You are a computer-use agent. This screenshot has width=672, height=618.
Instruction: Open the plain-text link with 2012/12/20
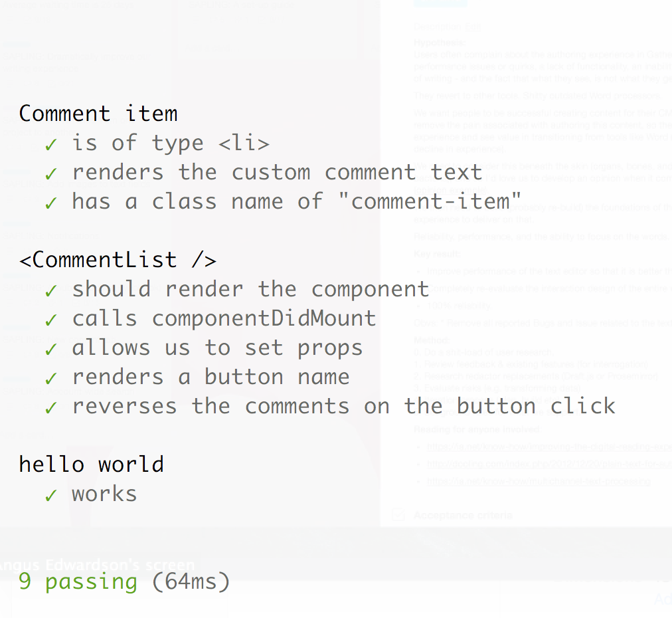pos(549,464)
